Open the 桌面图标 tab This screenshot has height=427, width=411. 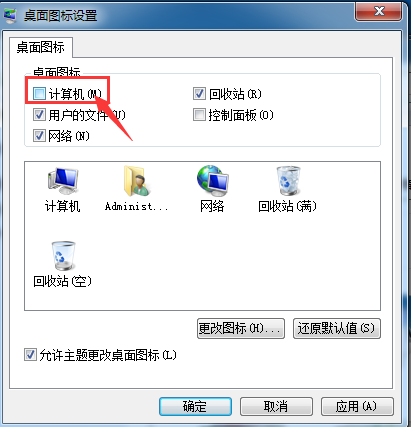coord(41,47)
